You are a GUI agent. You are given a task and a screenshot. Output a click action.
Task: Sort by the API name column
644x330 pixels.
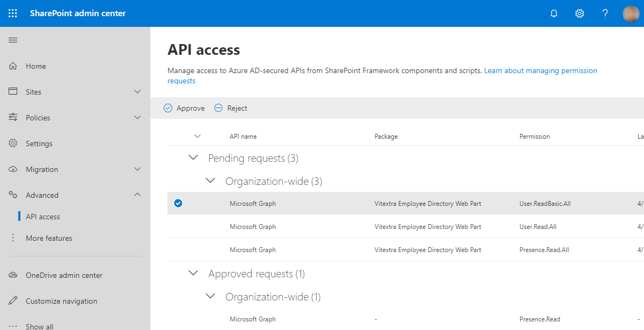click(x=243, y=137)
